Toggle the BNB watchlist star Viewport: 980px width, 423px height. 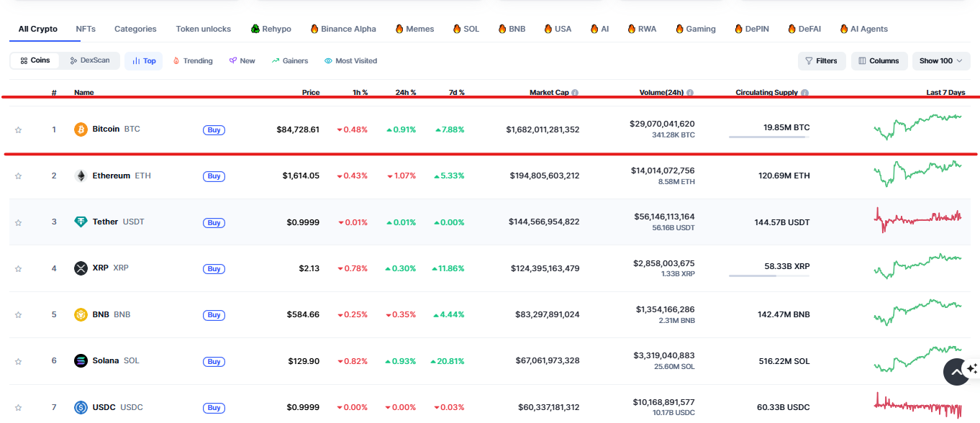[x=18, y=315]
